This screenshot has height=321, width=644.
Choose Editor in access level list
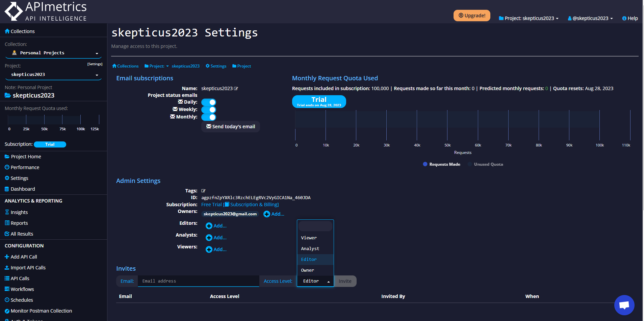tap(315, 260)
